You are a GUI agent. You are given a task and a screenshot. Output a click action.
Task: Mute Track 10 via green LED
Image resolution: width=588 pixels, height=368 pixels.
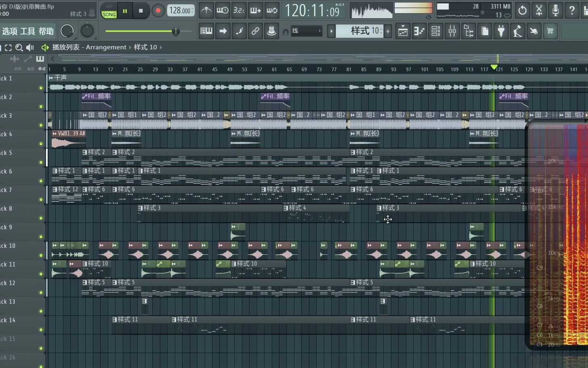coord(41,255)
